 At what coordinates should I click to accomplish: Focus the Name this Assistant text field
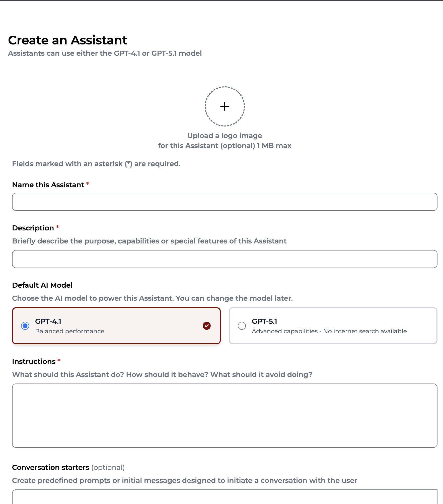225,202
